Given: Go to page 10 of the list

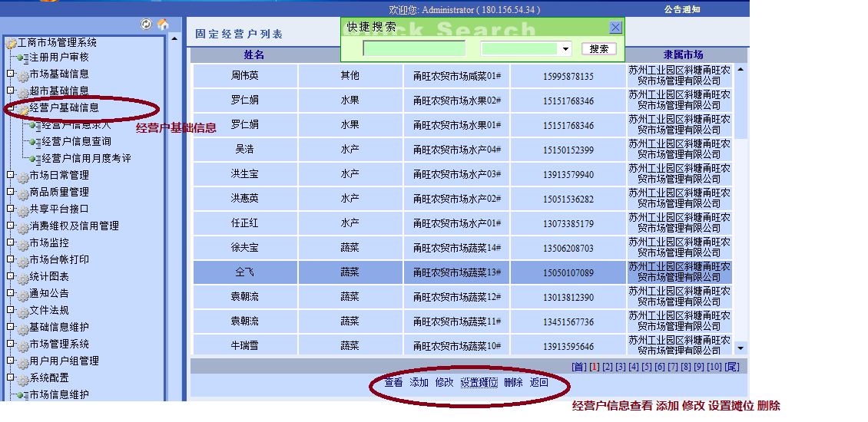Looking at the screenshot, I should [x=714, y=367].
